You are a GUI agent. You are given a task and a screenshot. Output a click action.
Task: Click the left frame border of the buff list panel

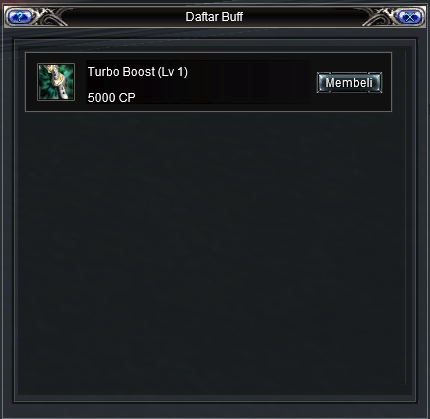coord(16,220)
